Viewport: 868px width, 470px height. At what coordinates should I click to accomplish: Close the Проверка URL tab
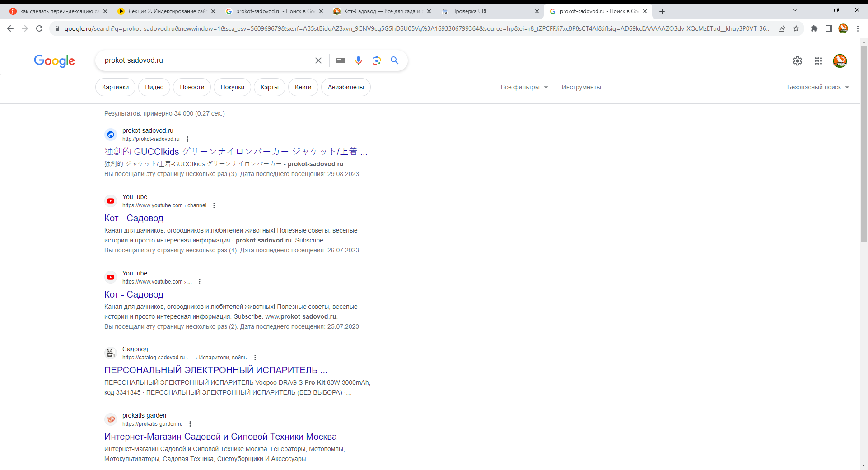[x=537, y=11]
